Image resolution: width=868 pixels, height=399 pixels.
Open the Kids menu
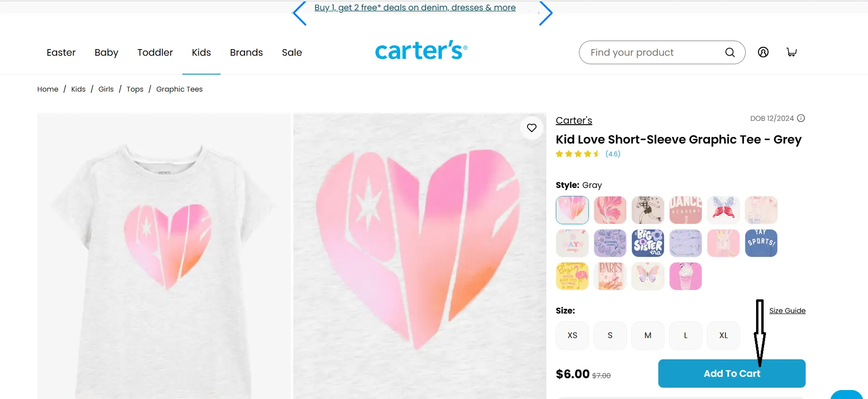tap(201, 52)
